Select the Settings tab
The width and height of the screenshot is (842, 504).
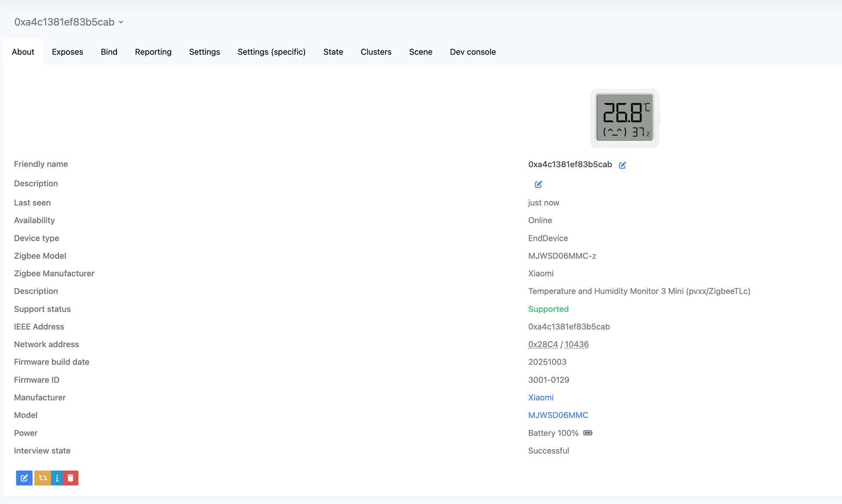tap(204, 52)
